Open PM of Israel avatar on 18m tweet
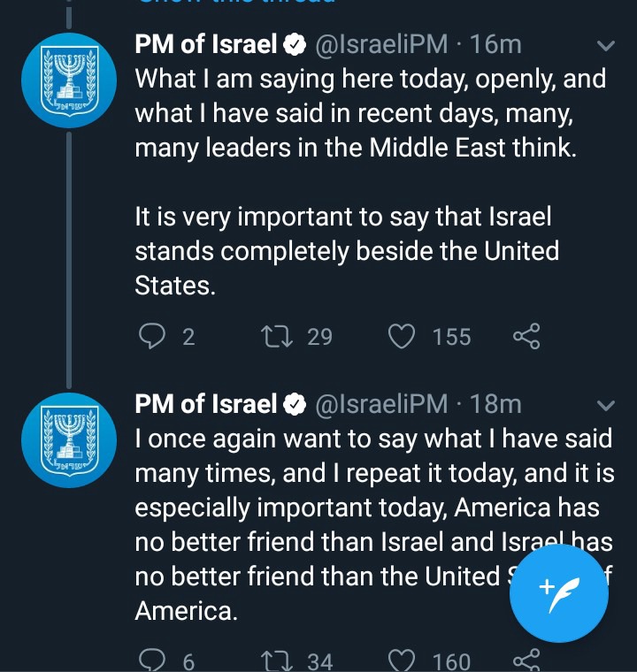 click(69, 440)
